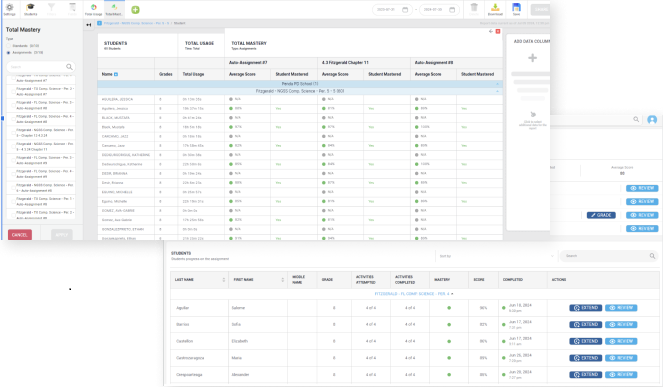The image size is (663, 387).
Task: Click the Grades column header
Action: tap(166, 74)
